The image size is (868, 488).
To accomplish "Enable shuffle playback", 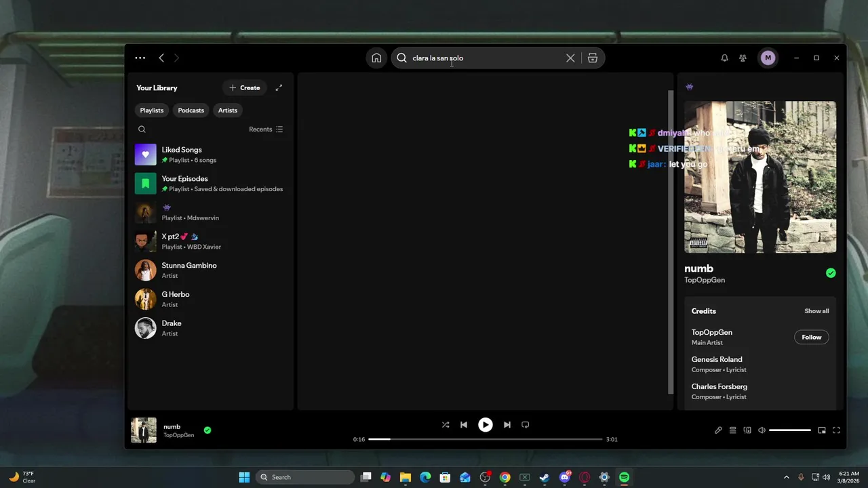I will pos(446,425).
